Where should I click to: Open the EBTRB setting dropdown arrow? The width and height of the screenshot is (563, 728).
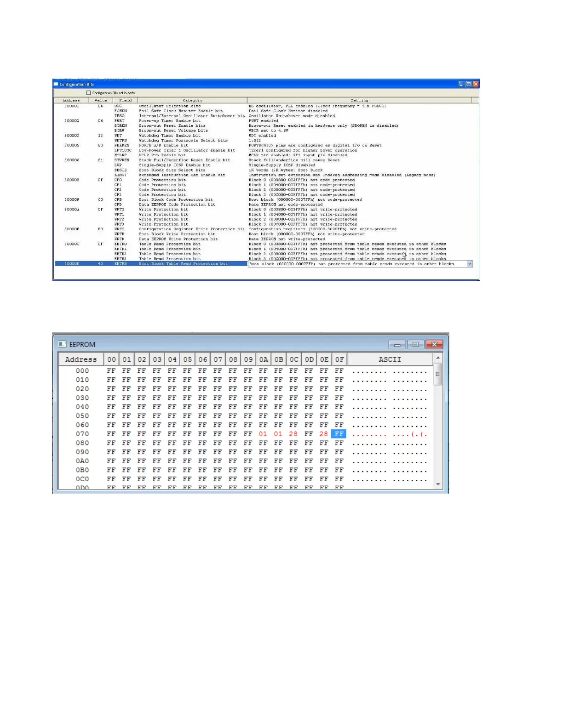[x=470, y=264]
